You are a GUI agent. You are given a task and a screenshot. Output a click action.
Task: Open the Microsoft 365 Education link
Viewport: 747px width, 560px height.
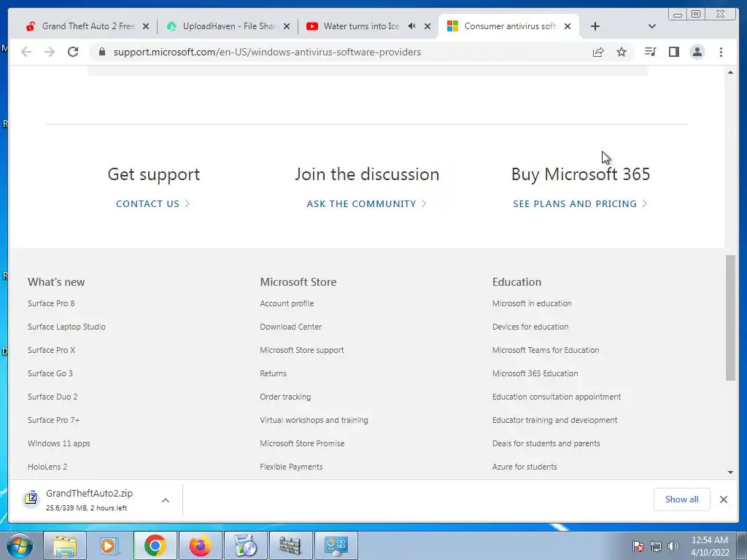[x=535, y=373]
